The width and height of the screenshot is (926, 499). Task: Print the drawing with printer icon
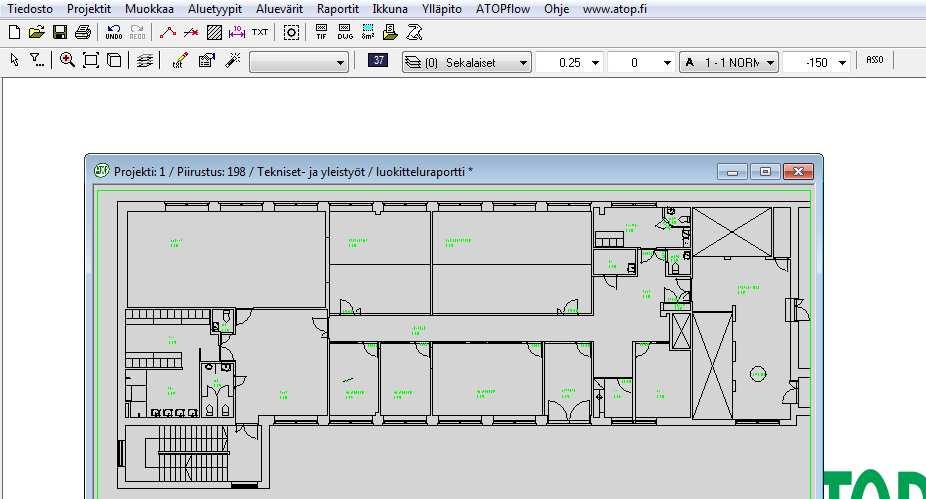[x=83, y=32]
